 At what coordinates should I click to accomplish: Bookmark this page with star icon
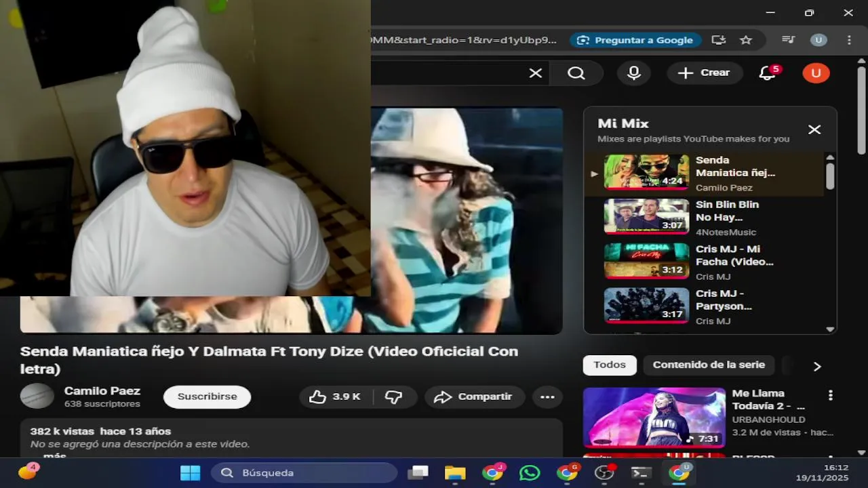746,40
